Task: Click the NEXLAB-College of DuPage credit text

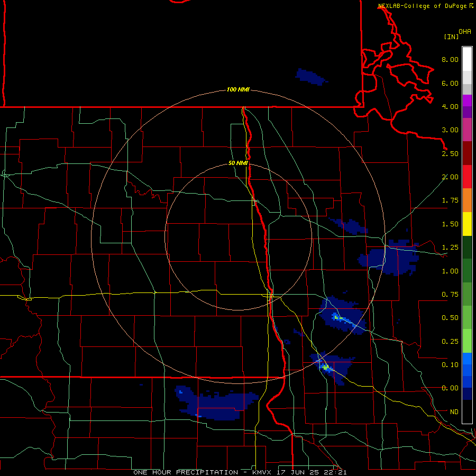Action: tap(422, 6)
